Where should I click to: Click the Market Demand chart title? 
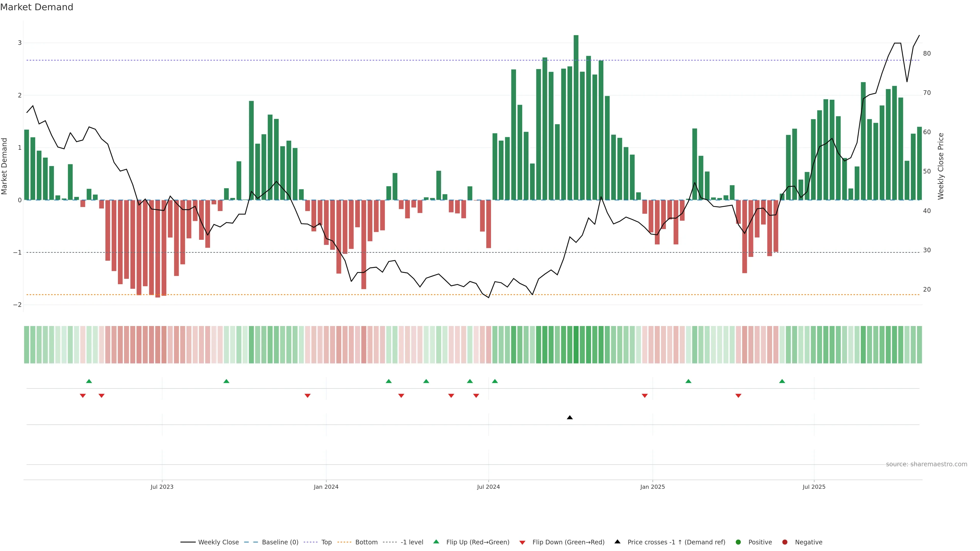[36, 7]
